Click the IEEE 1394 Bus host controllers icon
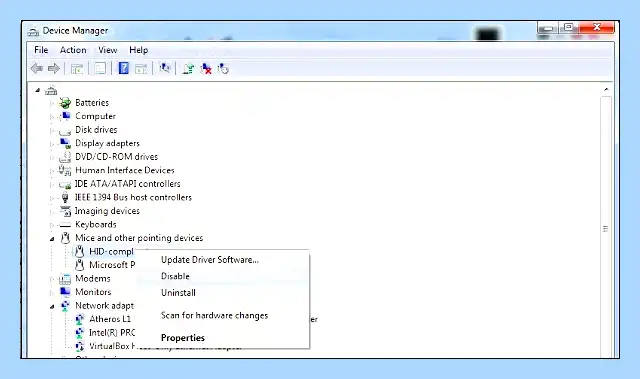This screenshot has width=640, height=379. [65, 197]
